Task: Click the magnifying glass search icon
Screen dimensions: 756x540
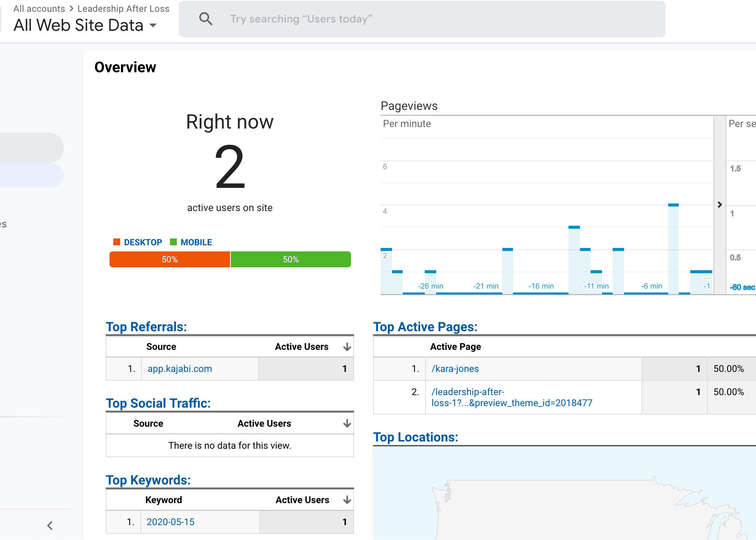Action: coord(206,19)
